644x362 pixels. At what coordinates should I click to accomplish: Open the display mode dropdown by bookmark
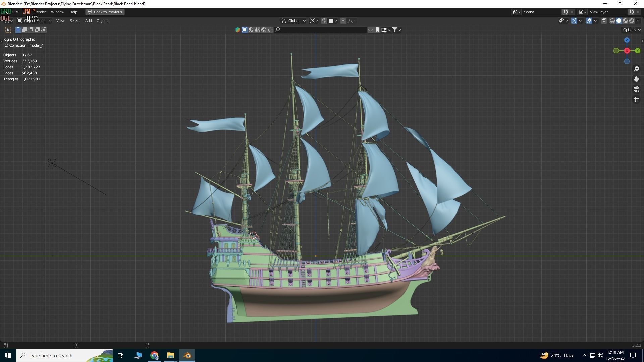(386, 30)
